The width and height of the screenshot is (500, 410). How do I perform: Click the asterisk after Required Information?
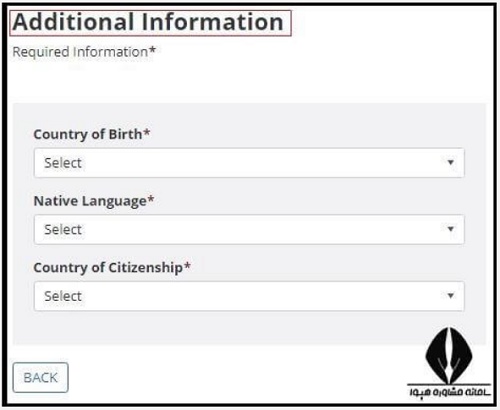click(152, 50)
